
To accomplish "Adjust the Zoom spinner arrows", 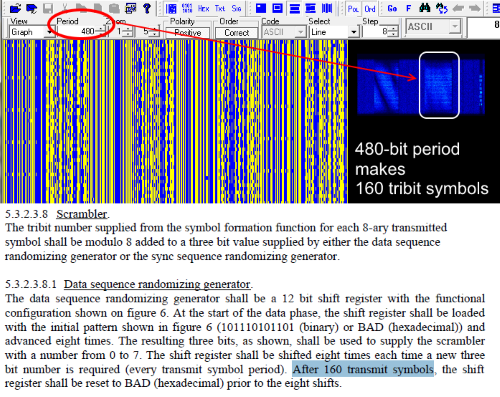I will pos(127,32).
